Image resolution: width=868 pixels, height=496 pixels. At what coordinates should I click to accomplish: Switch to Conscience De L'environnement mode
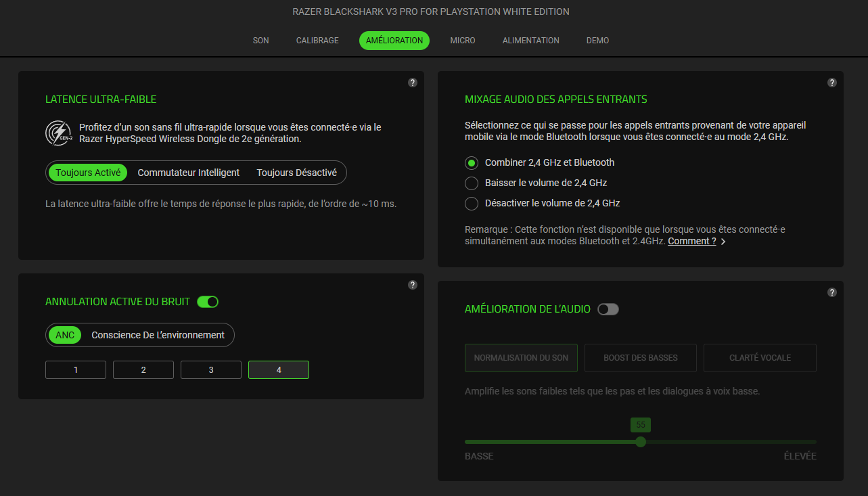tap(158, 335)
